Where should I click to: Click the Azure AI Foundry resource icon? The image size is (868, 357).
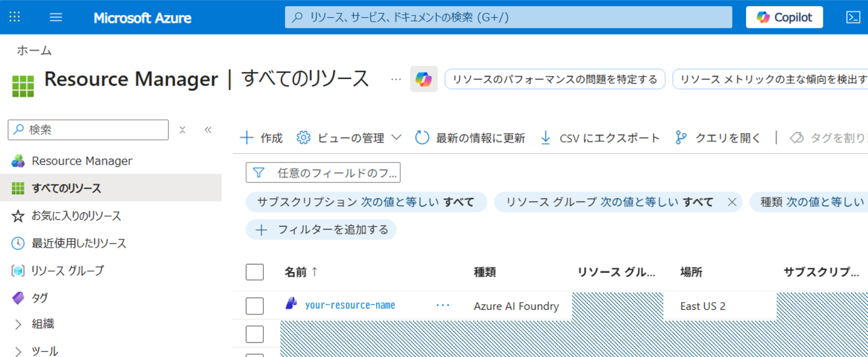pyautogui.click(x=292, y=304)
